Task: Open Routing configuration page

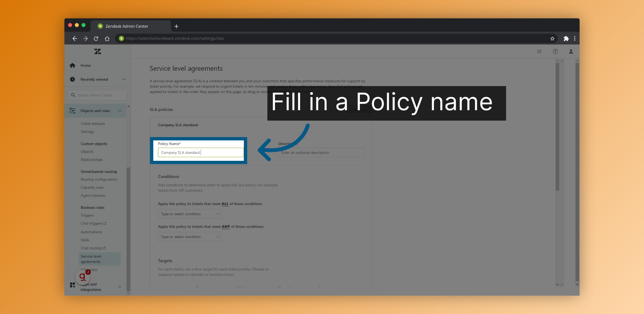Action: tap(99, 179)
